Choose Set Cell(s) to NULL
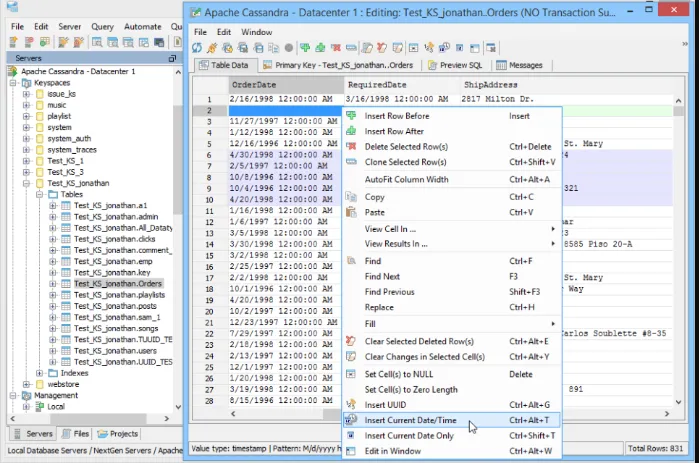 point(452,374)
